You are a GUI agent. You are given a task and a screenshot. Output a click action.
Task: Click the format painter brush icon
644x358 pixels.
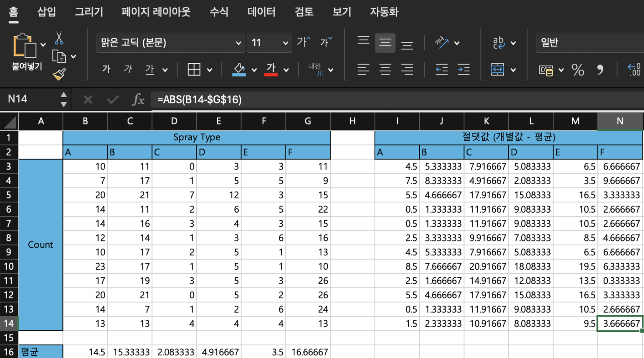(x=59, y=75)
